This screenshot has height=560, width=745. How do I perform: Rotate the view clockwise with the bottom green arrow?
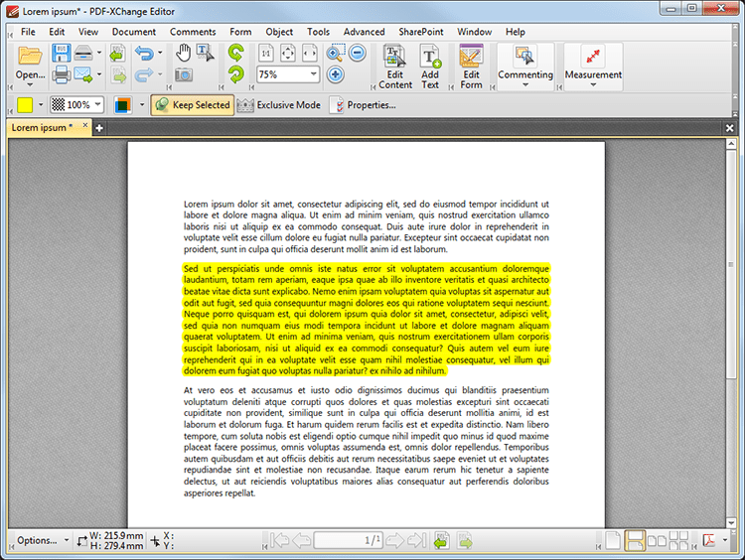236,74
